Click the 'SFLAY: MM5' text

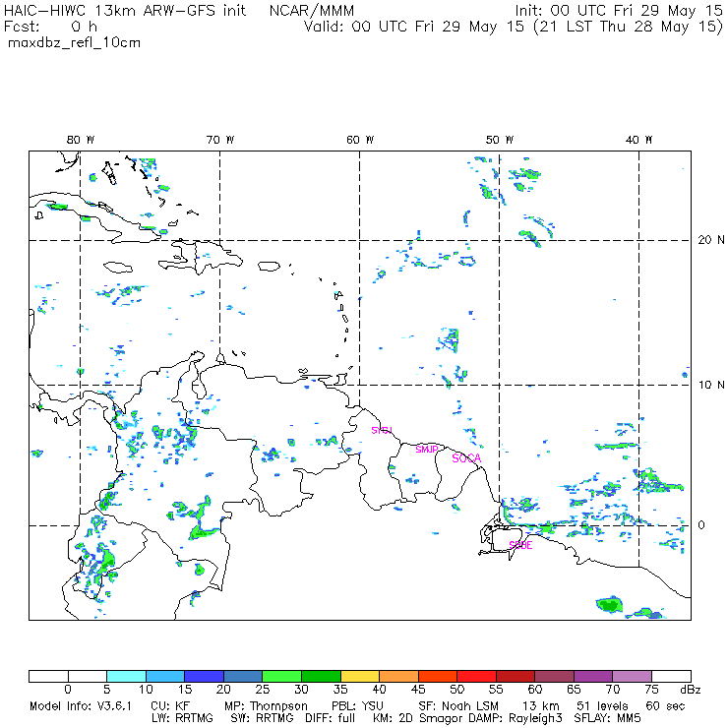tap(606, 718)
